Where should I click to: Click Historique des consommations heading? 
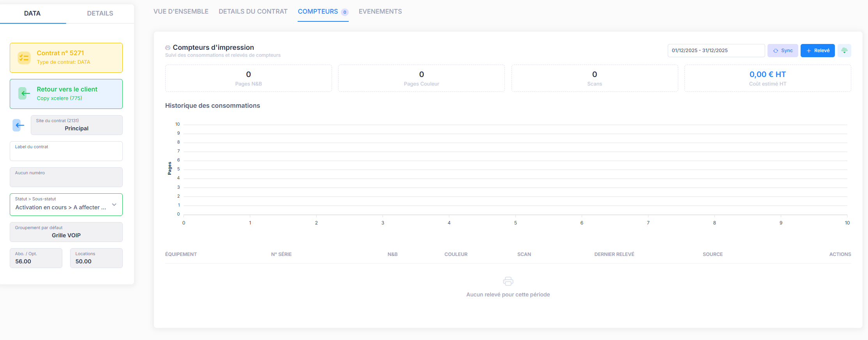(212, 106)
